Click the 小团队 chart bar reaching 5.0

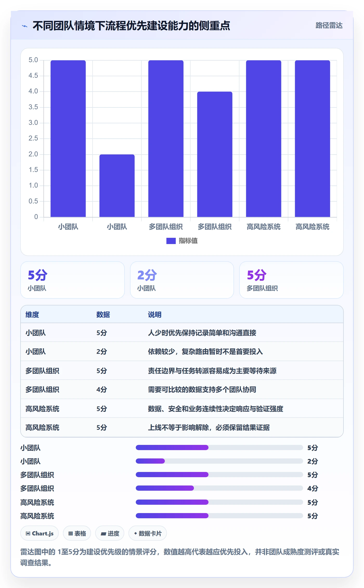tap(68, 138)
